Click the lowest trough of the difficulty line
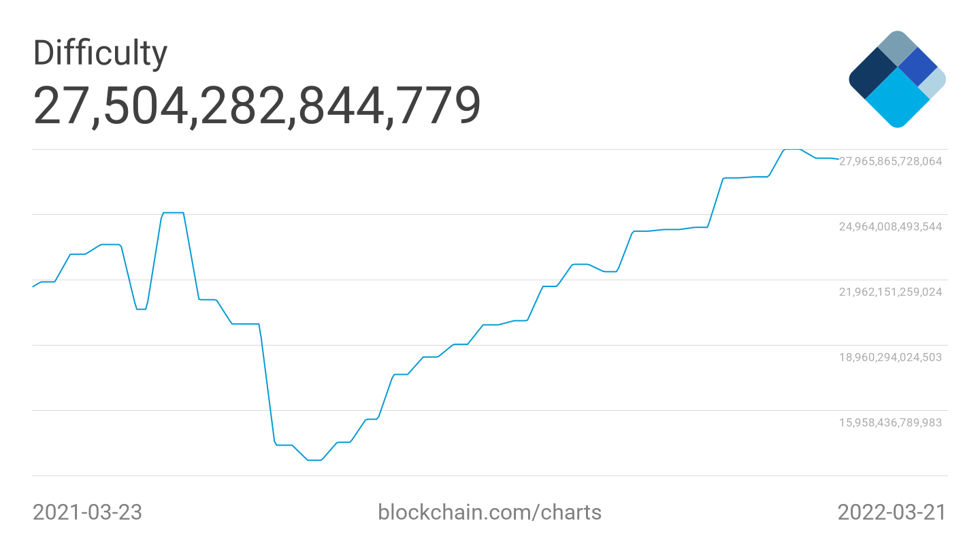 click(x=314, y=460)
